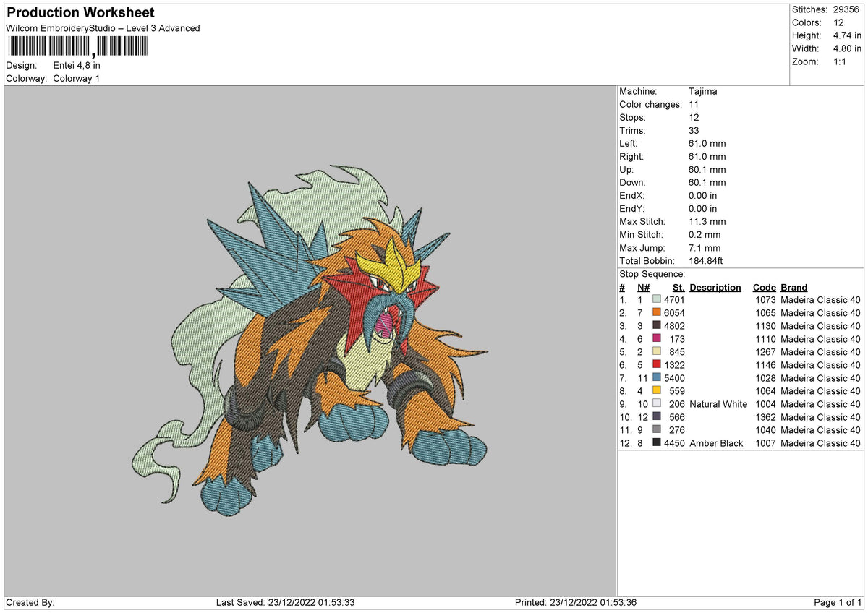
Task: Click the Production Worksheet title
Action: [80, 13]
